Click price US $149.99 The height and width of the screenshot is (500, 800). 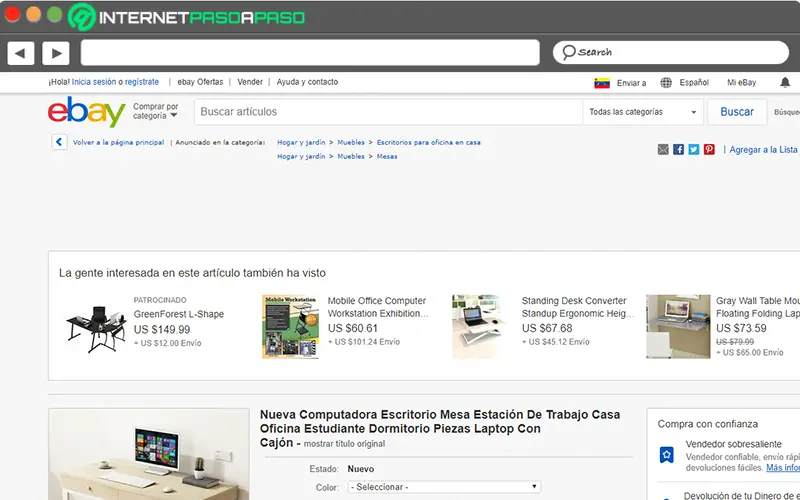click(x=162, y=330)
